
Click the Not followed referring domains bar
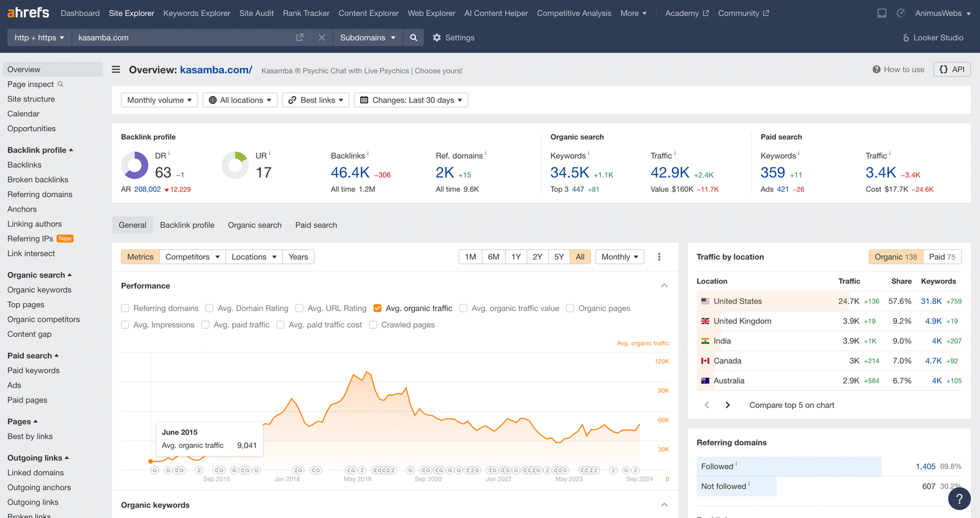coord(736,486)
